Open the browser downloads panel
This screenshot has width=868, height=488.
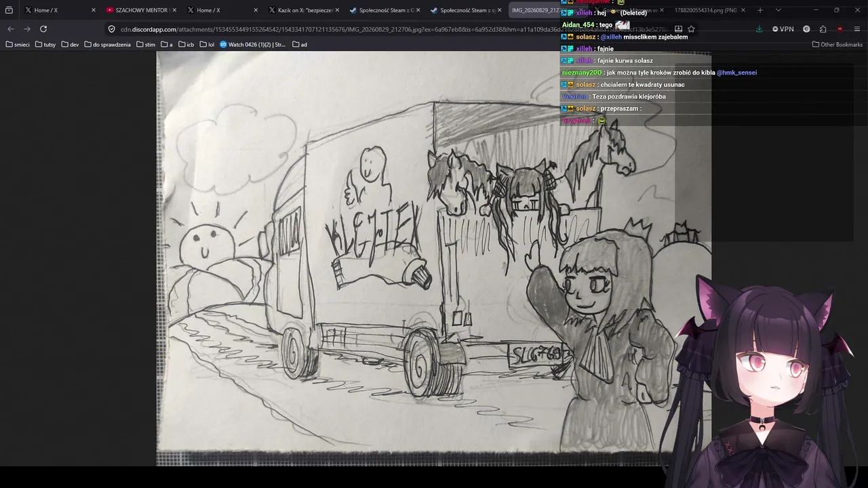(x=759, y=29)
